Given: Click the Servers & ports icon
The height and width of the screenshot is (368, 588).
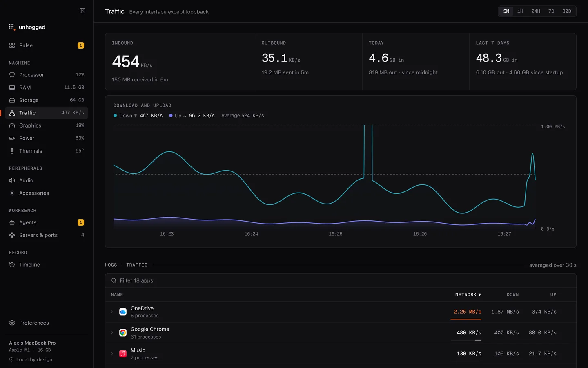Looking at the screenshot, I should [x=12, y=235].
